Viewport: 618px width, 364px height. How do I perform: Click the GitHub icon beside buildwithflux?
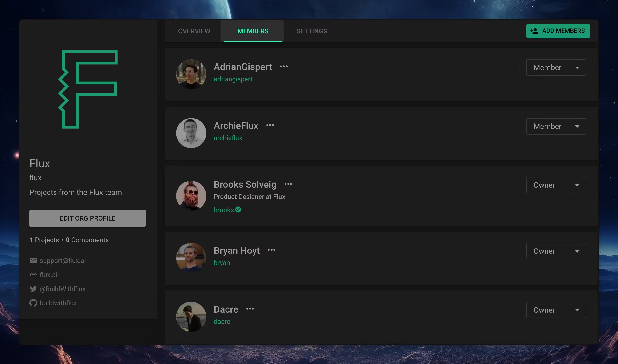[x=33, y=303]
